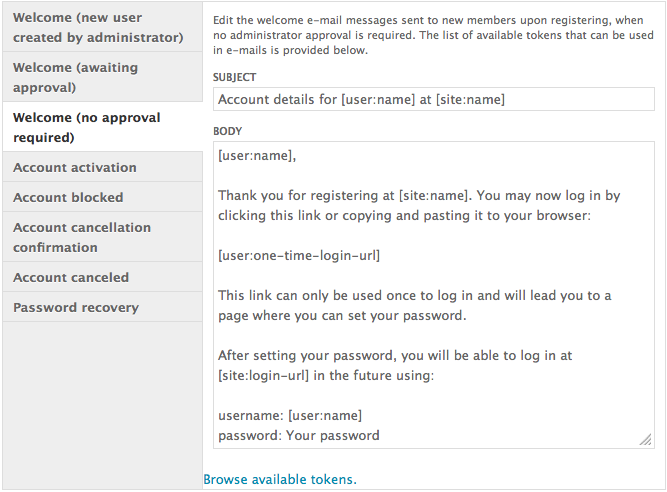The height and width of the screenshot is (492, 667).
Task: Click the "This link can only be used" line
Action: (414, 296)
